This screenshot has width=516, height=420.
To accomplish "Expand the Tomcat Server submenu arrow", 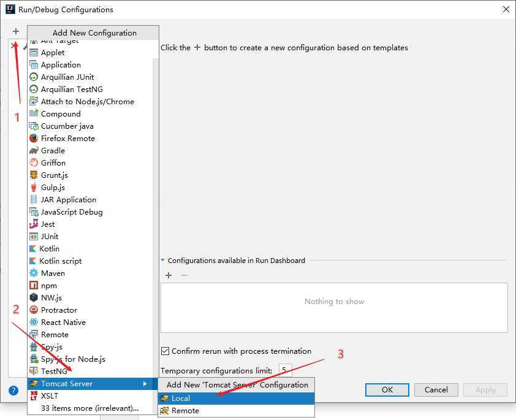I will [145, 384].
